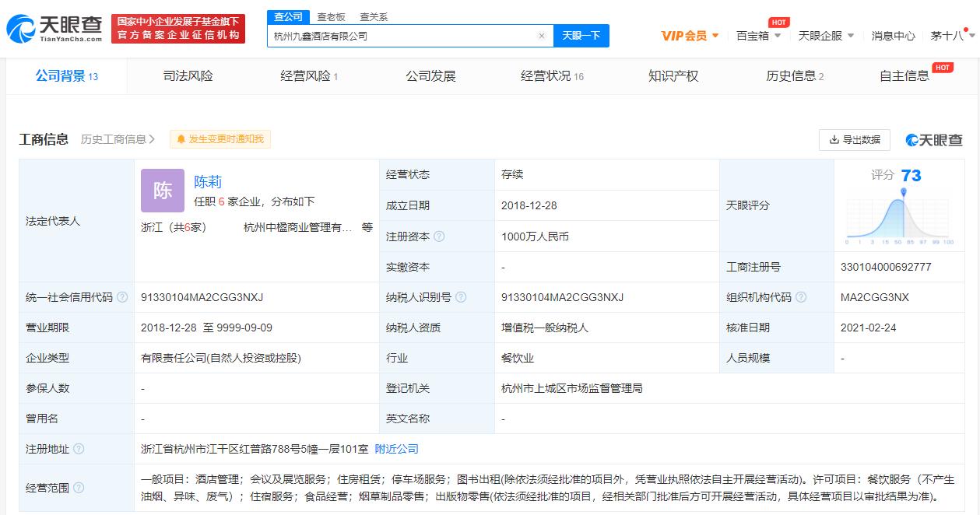
Task: Expand 历史工商信息 chevron link
Action: [x=118, y=139]
